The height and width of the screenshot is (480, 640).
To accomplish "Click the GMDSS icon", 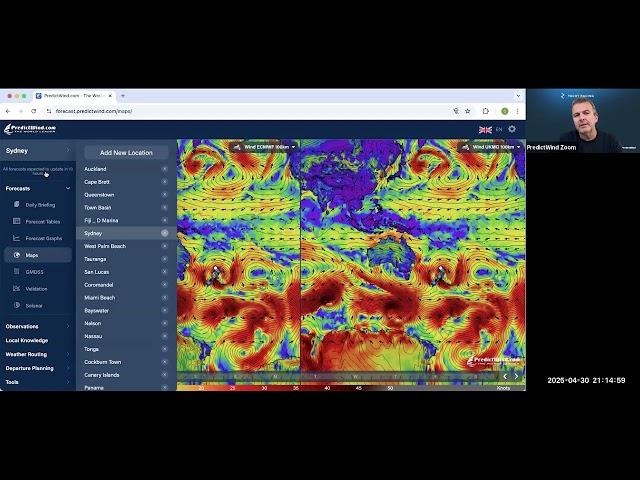I will pyautogui.click(x=16, y=271).
